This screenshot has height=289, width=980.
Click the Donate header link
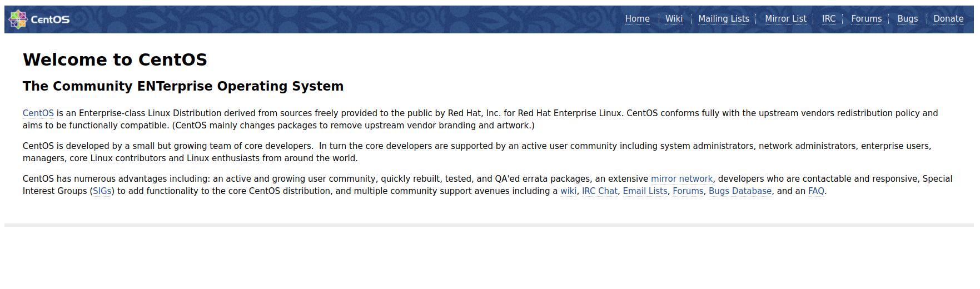coord(948,19)
